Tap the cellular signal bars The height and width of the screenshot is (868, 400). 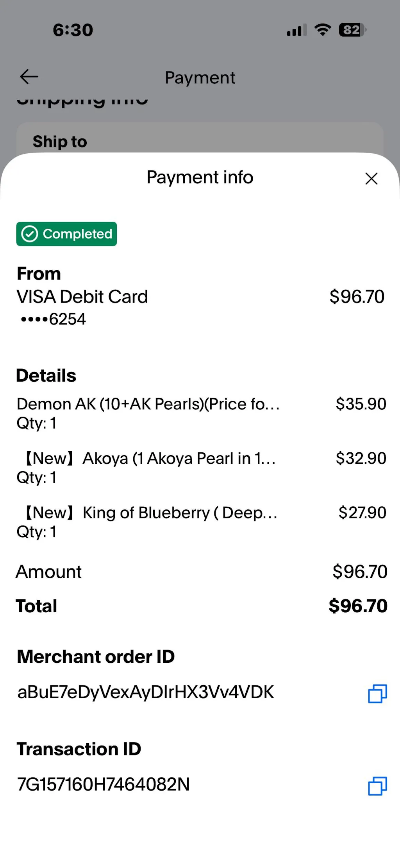tap(296, 30)
